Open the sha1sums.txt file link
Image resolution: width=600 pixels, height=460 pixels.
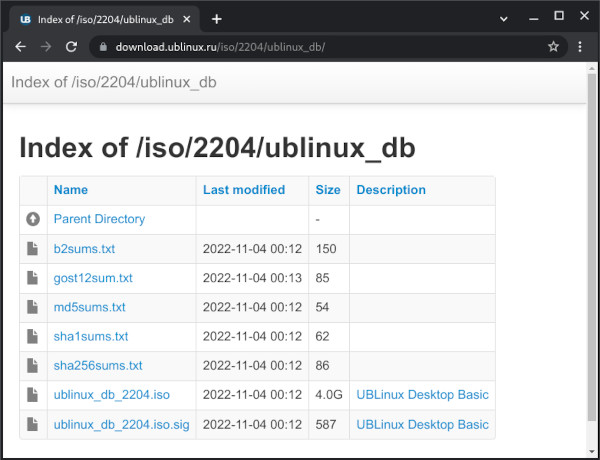(x=91, y=336)
